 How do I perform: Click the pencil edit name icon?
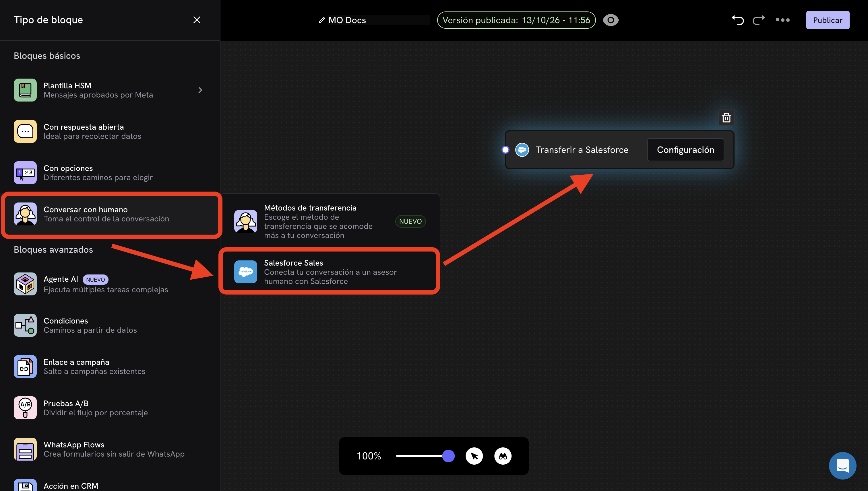click(x=321, y=20)
